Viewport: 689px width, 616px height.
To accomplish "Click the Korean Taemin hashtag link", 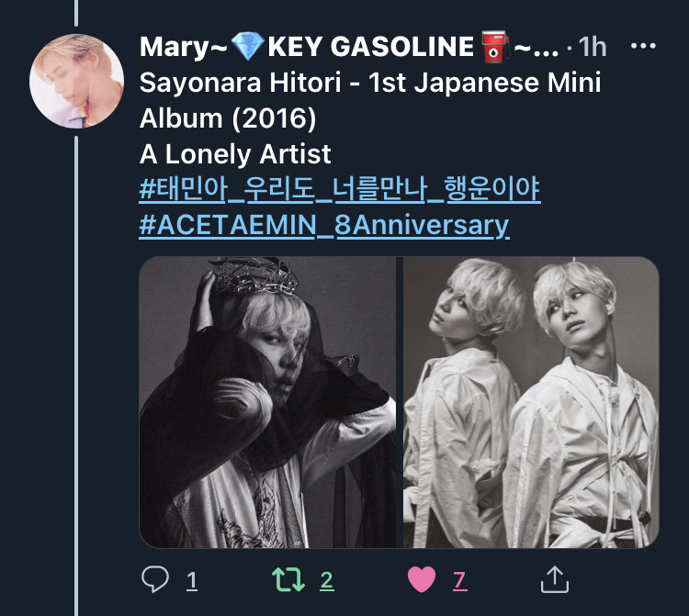I will [x=339, y=189].
